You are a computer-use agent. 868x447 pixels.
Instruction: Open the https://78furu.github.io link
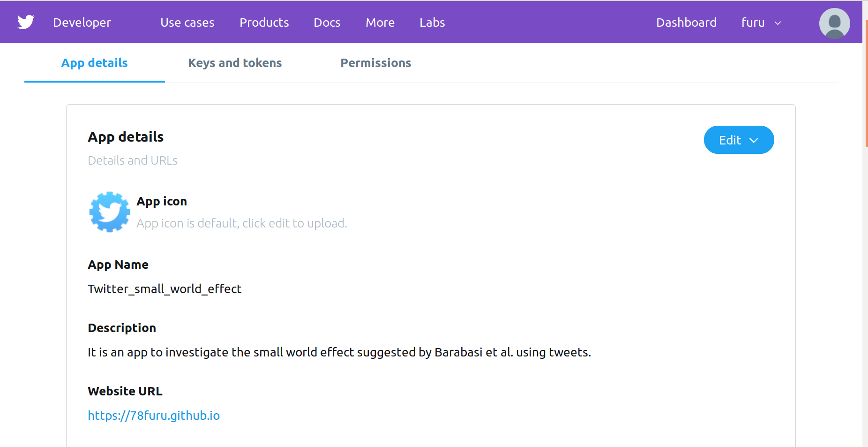click(x=154, y=416)
